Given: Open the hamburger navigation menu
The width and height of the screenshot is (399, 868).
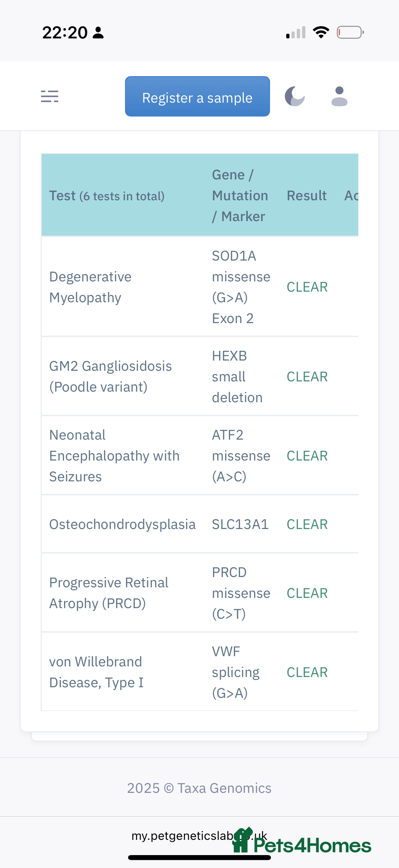Looking at the screenshot, I should coord(50,96).
